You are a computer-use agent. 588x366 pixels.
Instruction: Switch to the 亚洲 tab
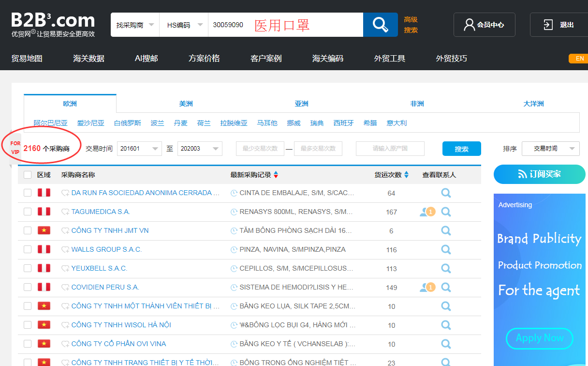pos(301,104)
